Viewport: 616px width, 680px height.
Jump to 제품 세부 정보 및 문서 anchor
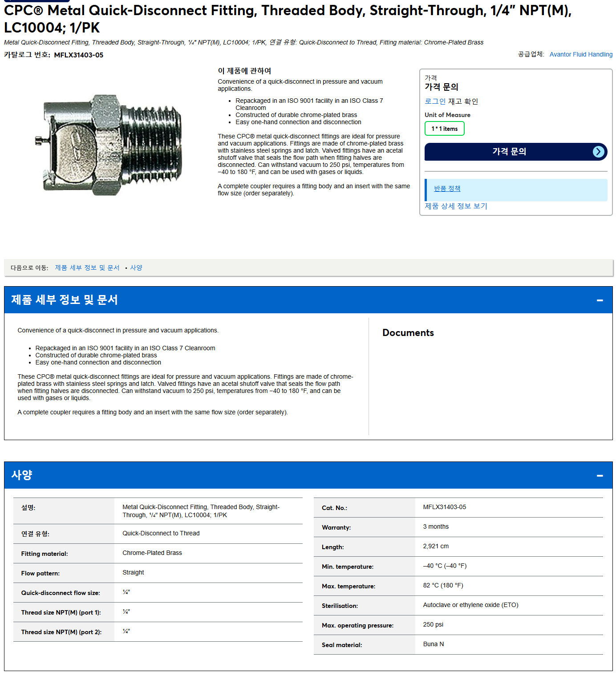(87, 268)
